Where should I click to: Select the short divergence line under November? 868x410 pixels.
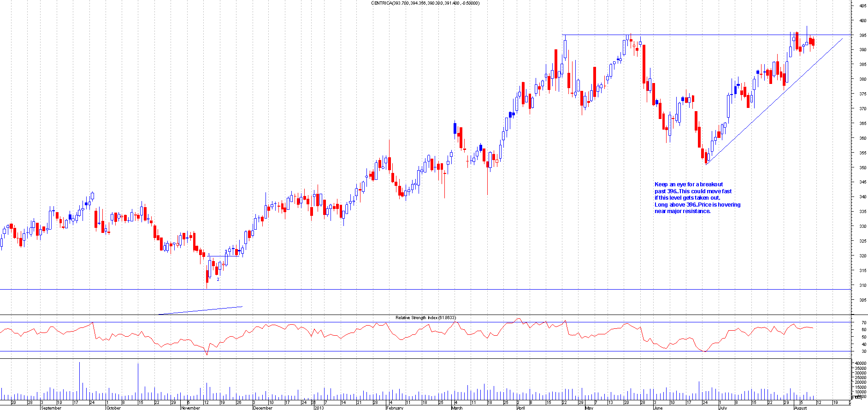[201, 310]
